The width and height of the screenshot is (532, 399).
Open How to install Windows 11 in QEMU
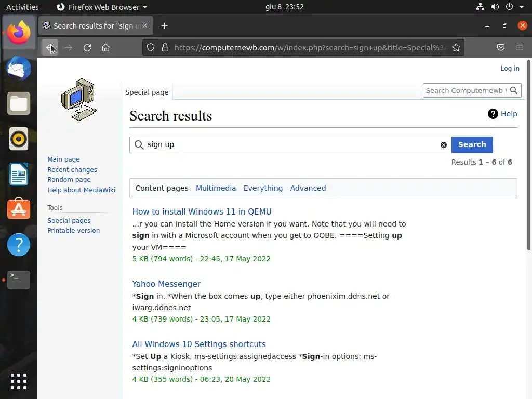202,211
